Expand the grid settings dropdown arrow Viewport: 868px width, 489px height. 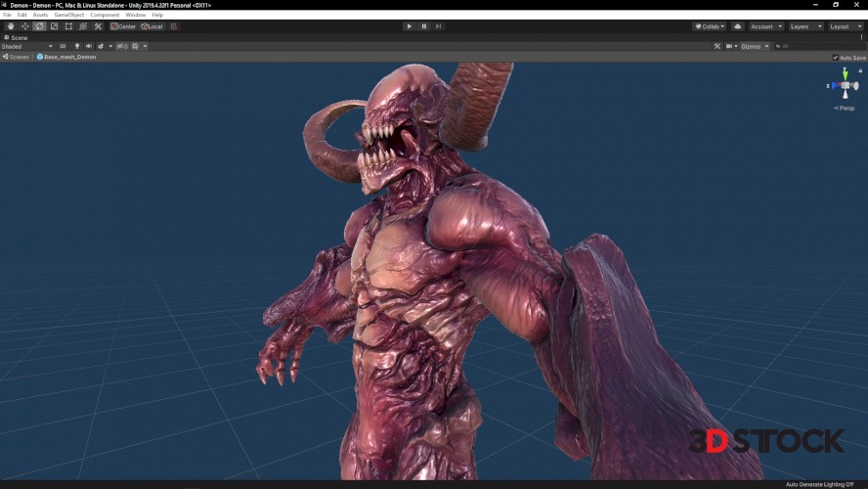(145, 47)
